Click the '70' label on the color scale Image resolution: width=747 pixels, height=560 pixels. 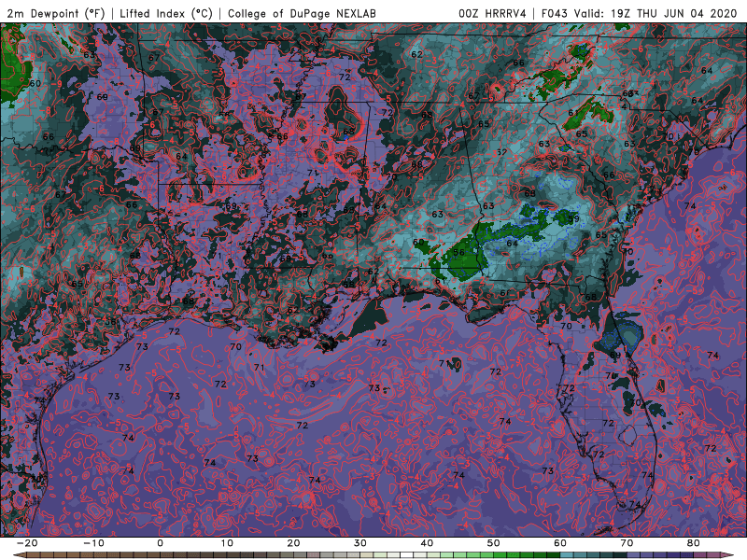(x=627, y=543)
